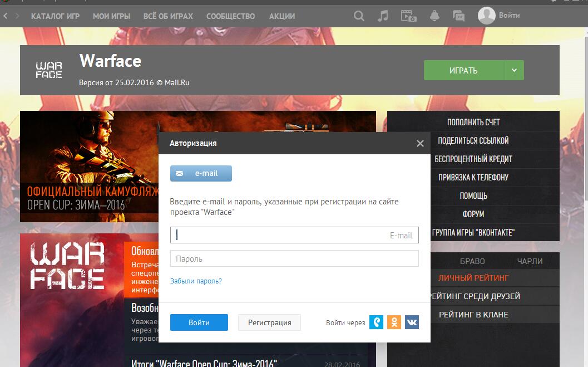Sign in via Odnoklassniki icon

click(394, 322)
